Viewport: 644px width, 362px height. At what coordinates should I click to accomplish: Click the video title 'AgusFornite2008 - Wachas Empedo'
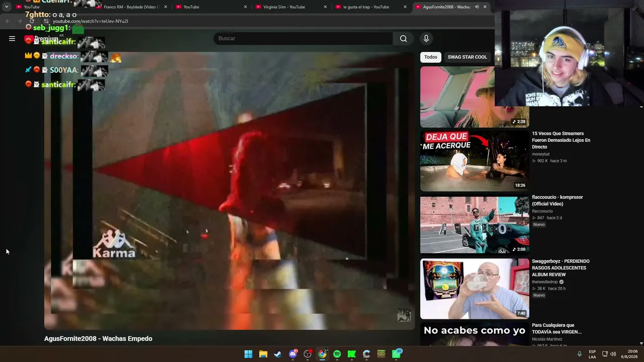(98, 339)
